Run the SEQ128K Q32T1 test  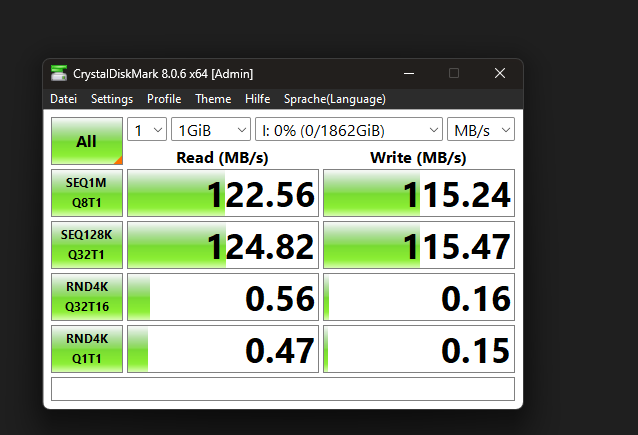click(87, 245)
